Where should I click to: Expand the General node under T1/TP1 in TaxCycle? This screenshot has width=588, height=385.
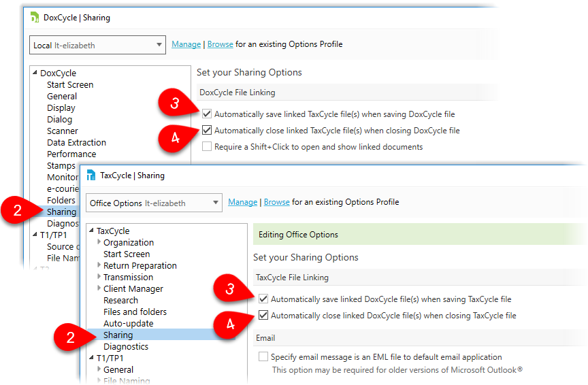pyautogui.click(x=99, y=369)
